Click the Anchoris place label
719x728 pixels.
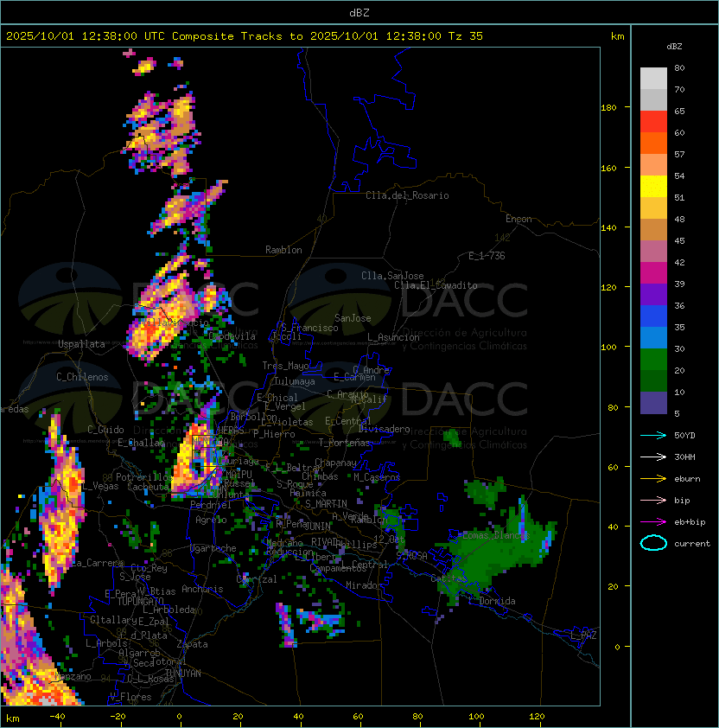click(202, 589)
